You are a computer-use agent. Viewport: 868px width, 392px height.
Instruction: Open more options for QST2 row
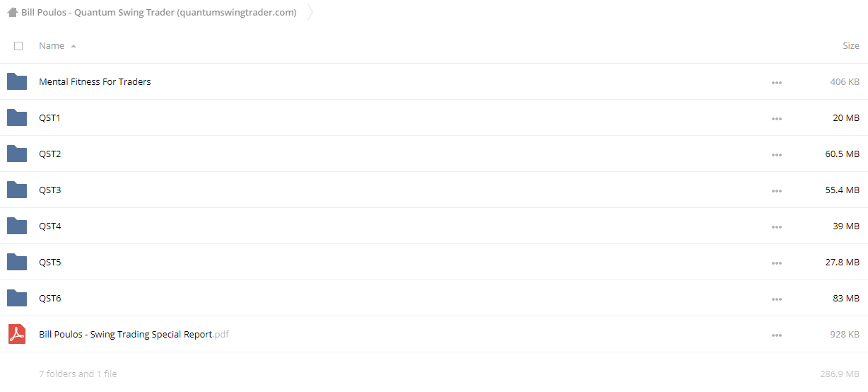coord(777,155)
